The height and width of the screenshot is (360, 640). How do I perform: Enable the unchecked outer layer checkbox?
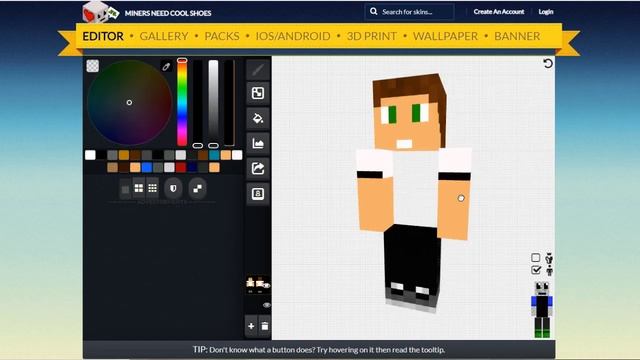click(x=536, y=258)
